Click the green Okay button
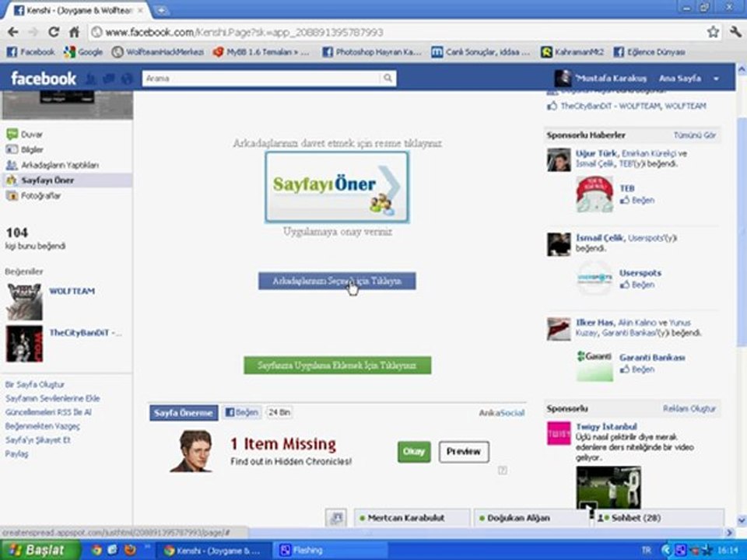The width and height of the screenshot is (747, 560). click(414, 451)
